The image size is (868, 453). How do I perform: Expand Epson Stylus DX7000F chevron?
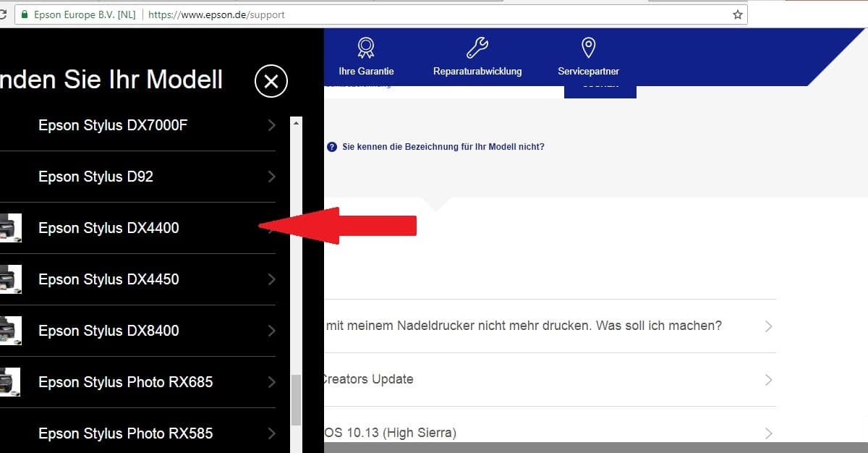click(271, 125)
